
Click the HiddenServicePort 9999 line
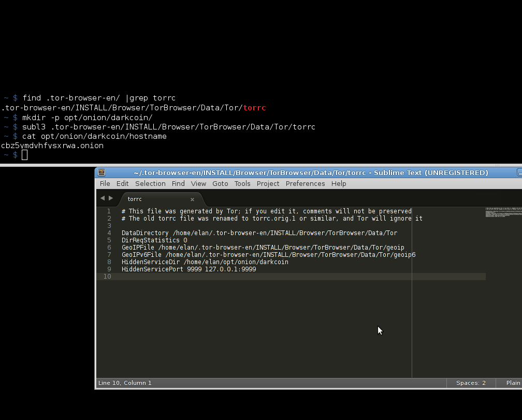189,269
